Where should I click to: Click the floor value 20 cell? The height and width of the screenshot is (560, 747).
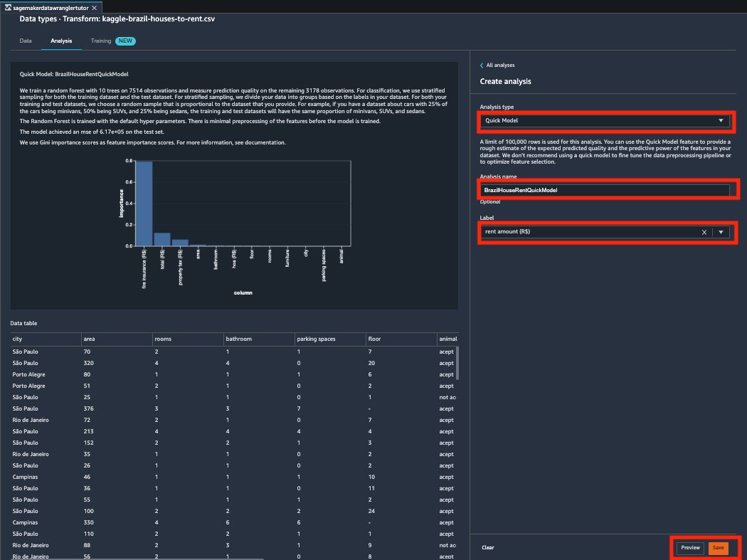[x=371, y=363]
